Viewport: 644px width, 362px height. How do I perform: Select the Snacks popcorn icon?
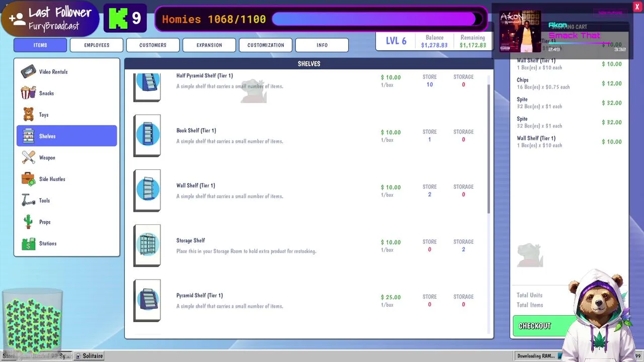28,93
